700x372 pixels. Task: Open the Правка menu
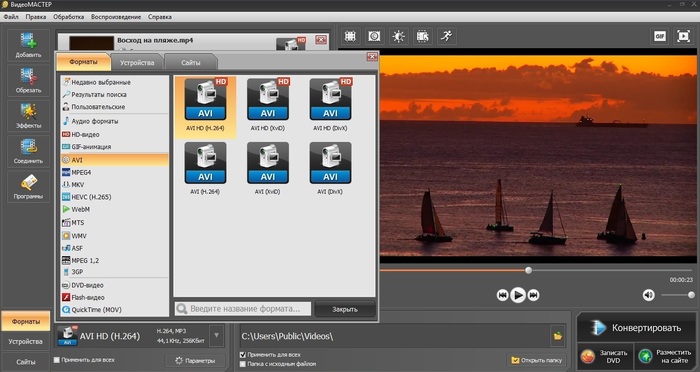pyautogui.click(x=36, y=17)
